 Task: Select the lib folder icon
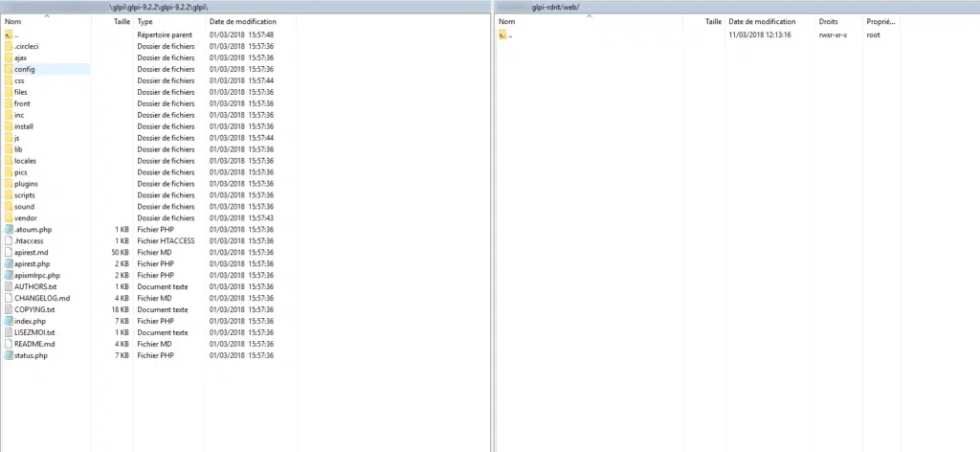pos(8,149)
